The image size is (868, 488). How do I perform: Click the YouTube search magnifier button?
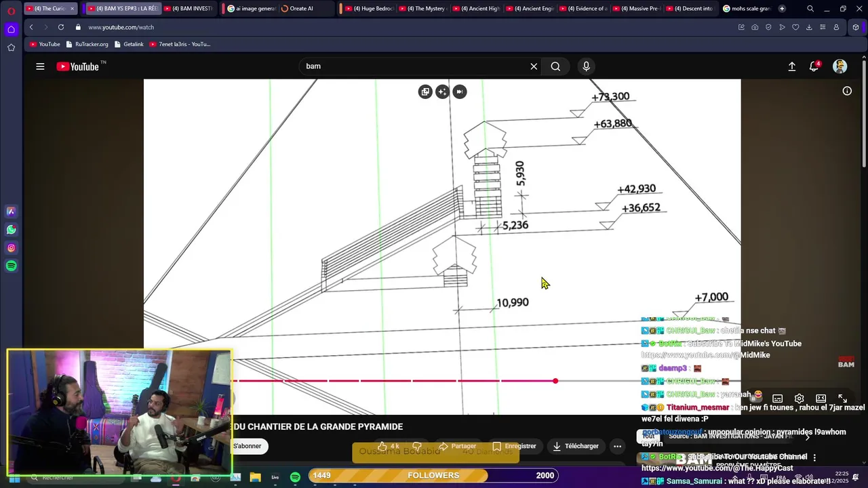(555, 66)
